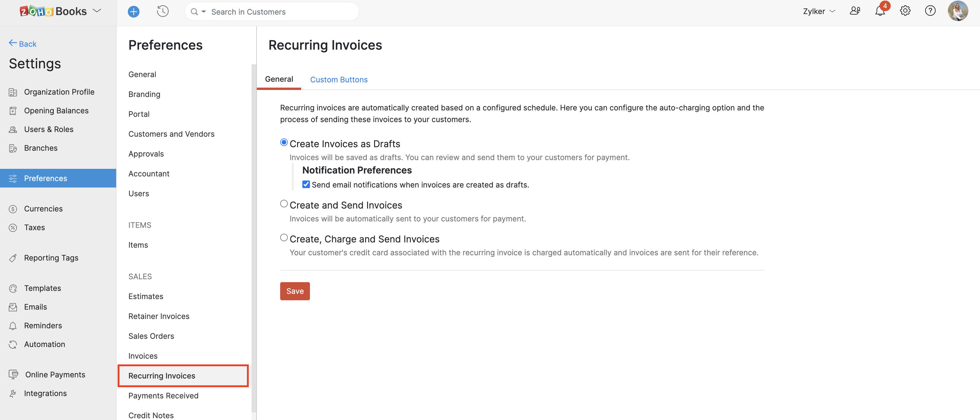This screenshot has width=980, height=420.
Task: Click the Reporting Tags tag icon
Action: click(x=13, y=258)
